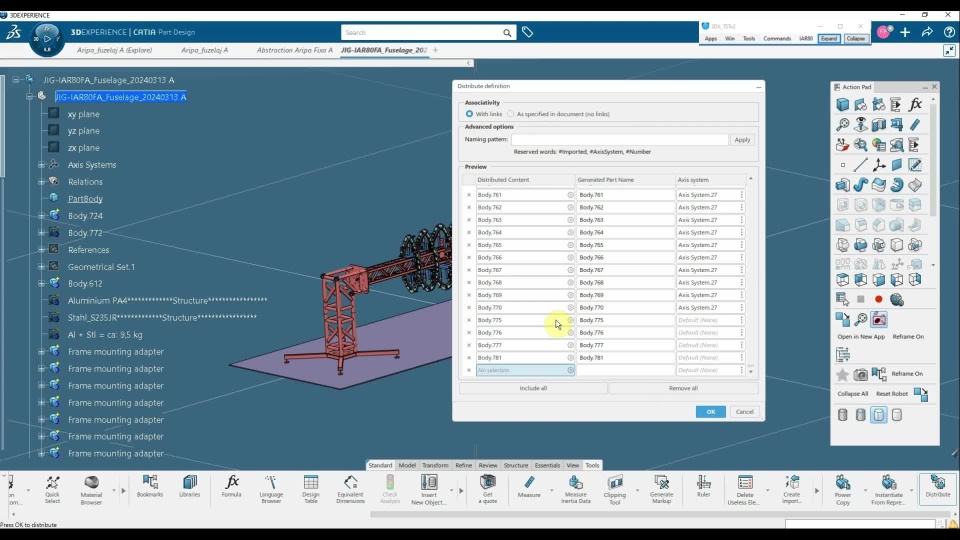Launch the Formula editor
Image resolution: width=960 pixels, height=540 pixels.
[x=232, y=487]
